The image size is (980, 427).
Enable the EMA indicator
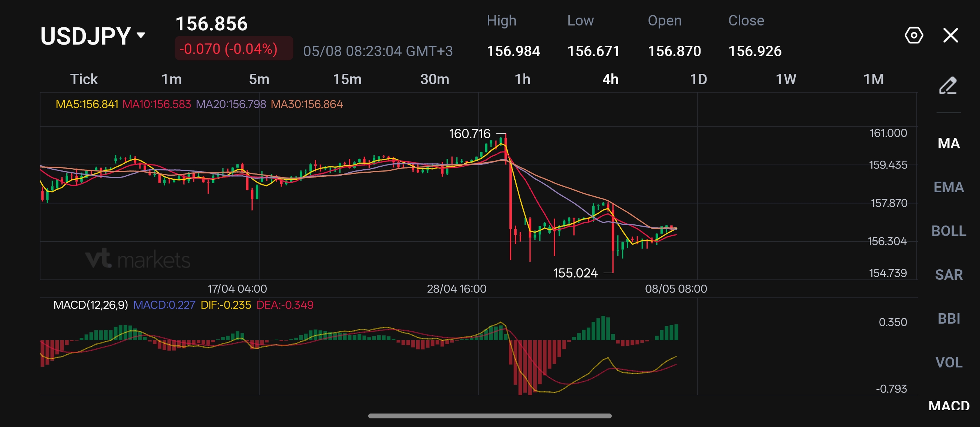pyautogui.click(x=949, y=187)
